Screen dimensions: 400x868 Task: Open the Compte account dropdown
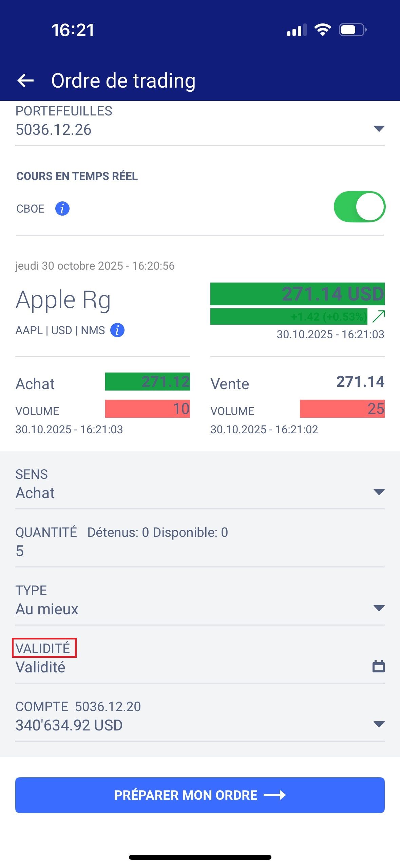379,724
